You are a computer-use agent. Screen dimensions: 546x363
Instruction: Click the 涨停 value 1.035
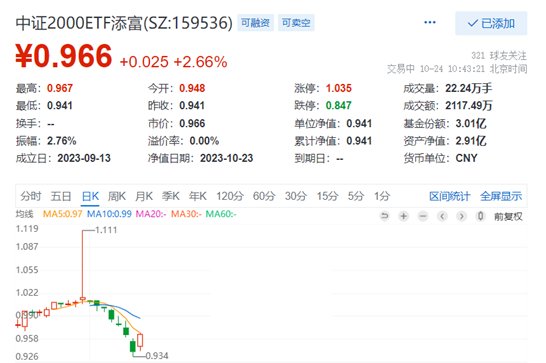338,88
